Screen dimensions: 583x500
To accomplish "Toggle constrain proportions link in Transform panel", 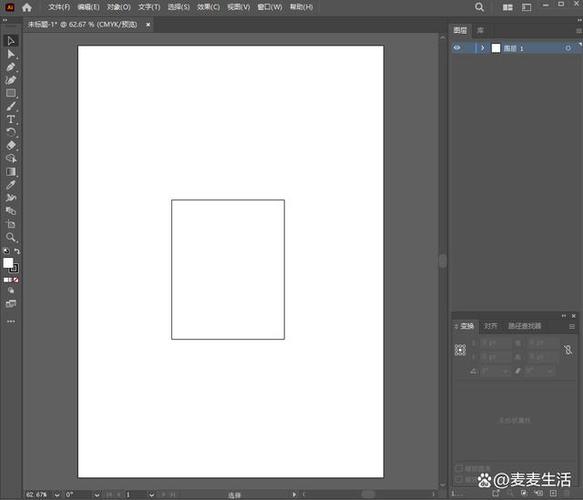I will pyautogui.click(x=568, y=350).
